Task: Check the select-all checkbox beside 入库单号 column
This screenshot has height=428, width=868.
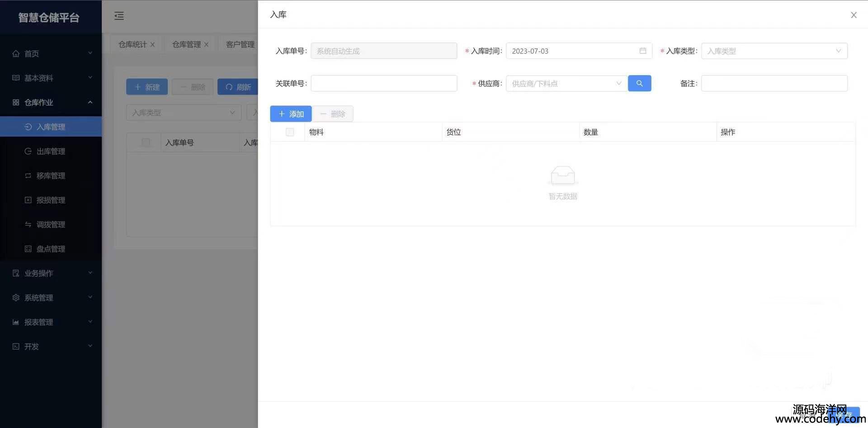Action: [146, 143]
